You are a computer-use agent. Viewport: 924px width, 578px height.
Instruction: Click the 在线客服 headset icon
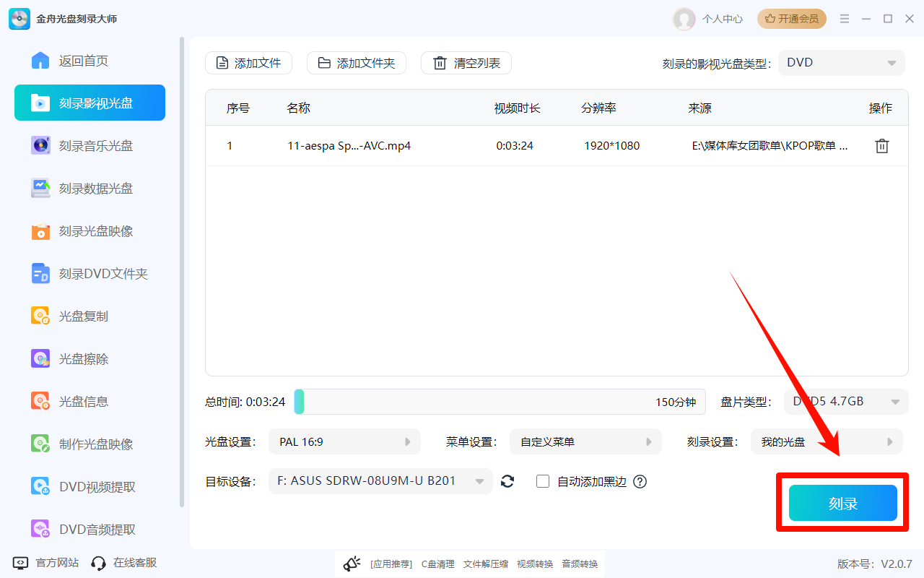(x=99, y=563)
